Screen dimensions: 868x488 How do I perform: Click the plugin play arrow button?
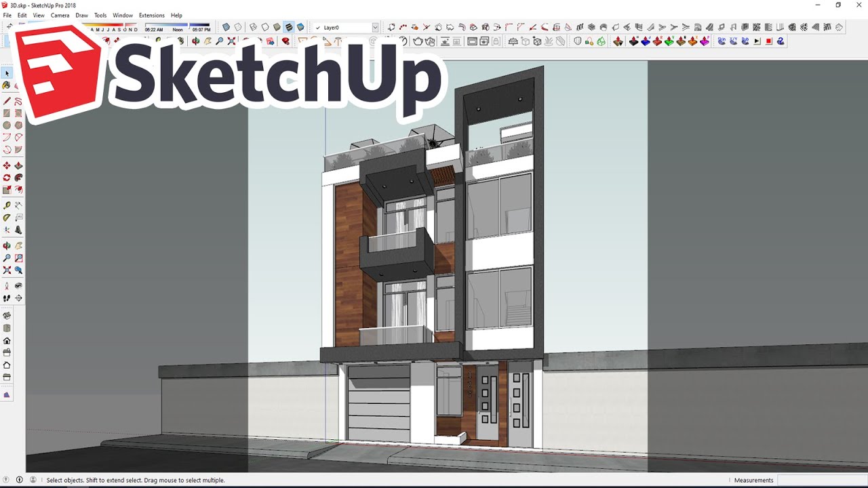(757, 41)
